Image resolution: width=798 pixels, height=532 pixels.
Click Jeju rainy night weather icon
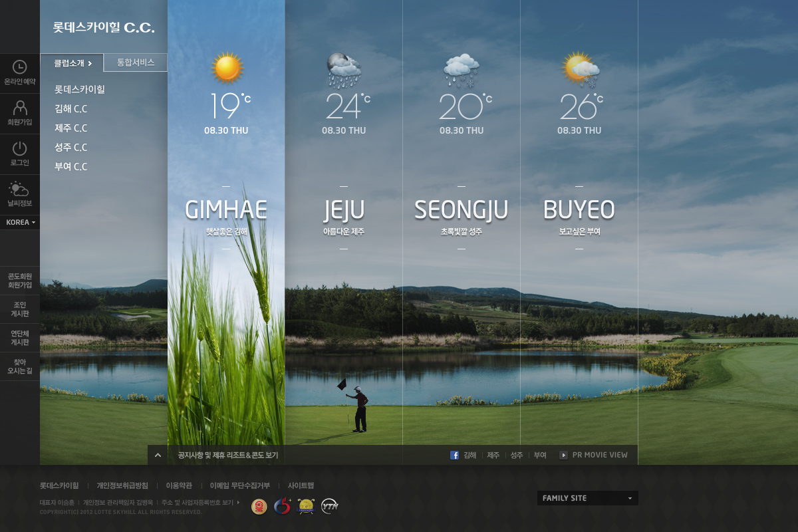pos(344,70)
